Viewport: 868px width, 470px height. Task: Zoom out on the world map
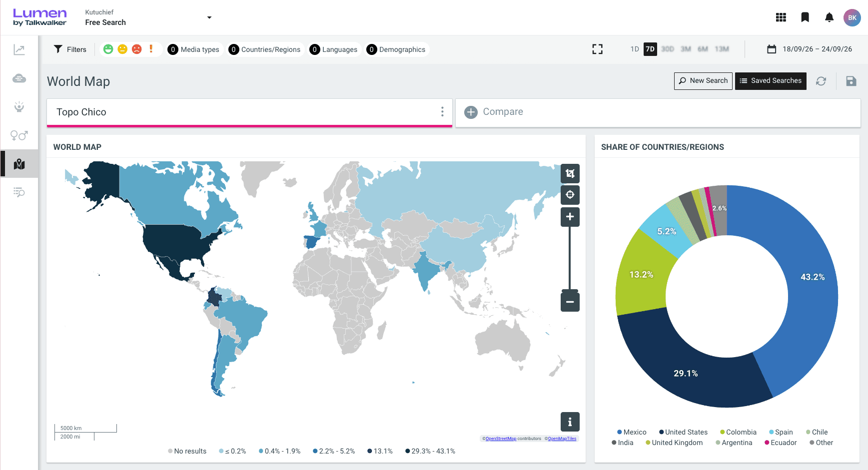[x=570, y=302]
